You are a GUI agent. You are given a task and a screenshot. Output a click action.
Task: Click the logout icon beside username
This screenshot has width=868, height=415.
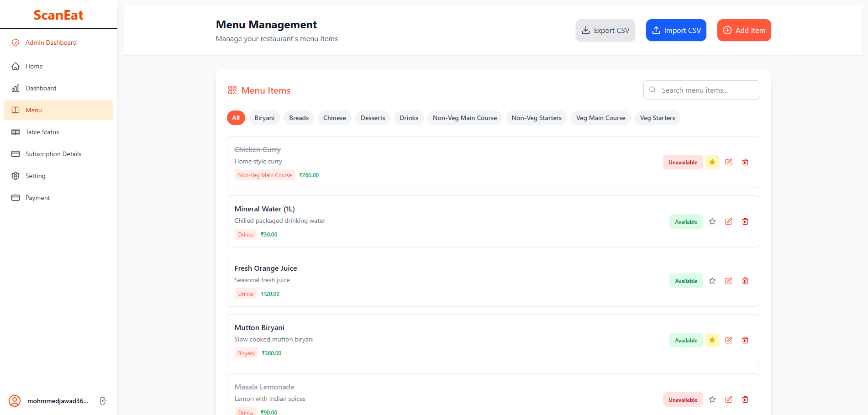click(x=104, y=401)
